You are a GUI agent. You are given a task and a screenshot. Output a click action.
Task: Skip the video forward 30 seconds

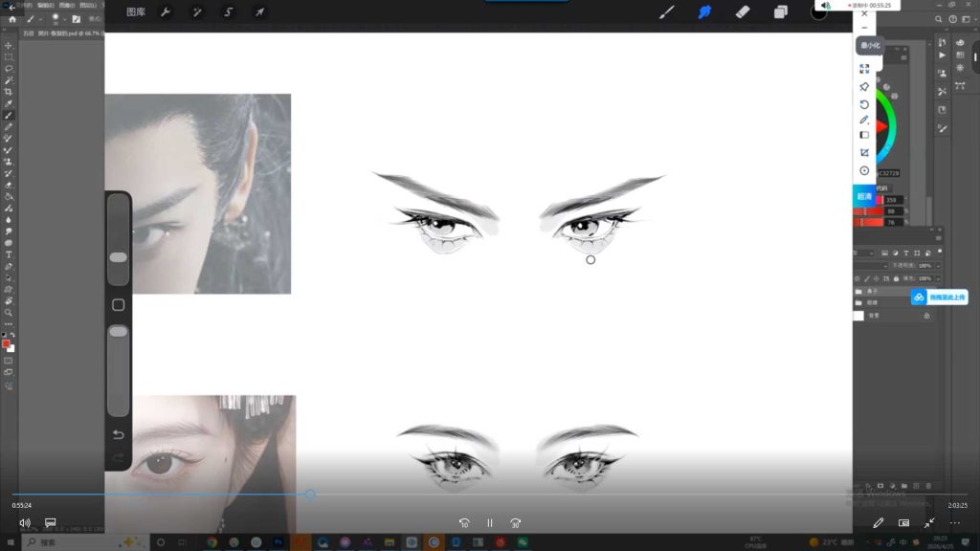[515, 523]
